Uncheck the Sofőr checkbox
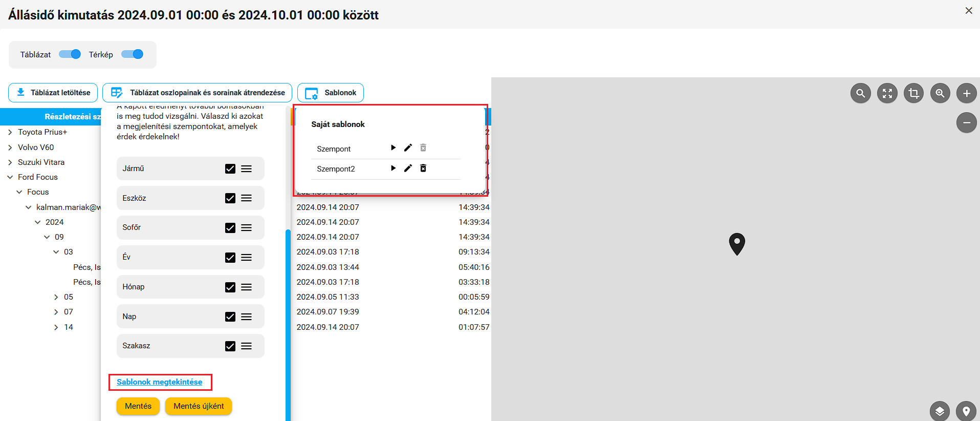This screenshot has height=421, width=980. 230,228
